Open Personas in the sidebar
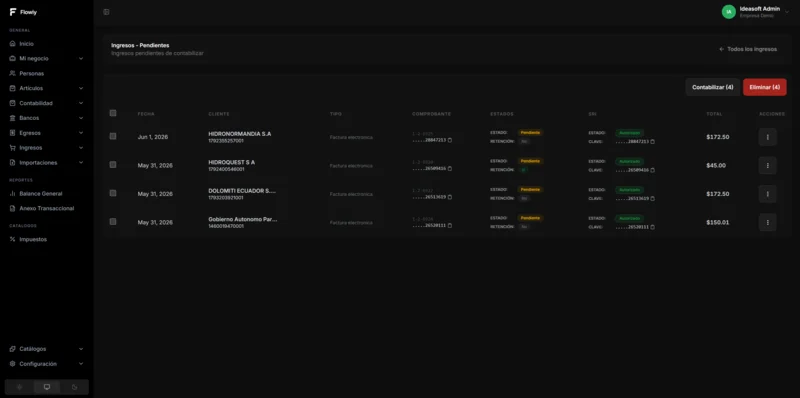 [x=46, y=73]
